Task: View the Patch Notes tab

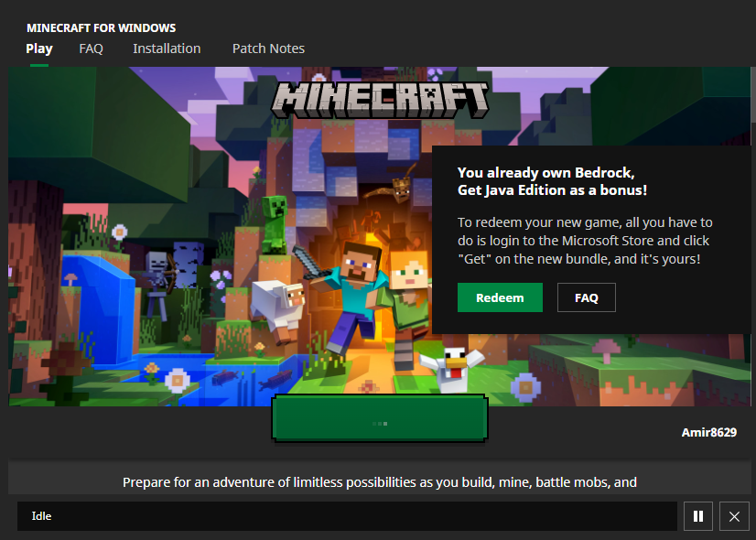Action: pos(268,49)
